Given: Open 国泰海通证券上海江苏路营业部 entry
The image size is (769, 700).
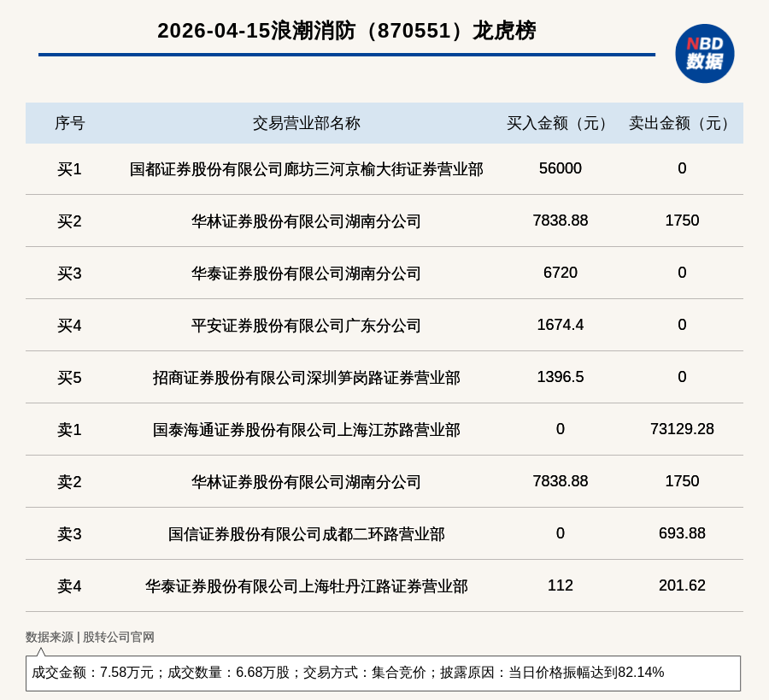Looking at the screenshot, I should tap(306, 430).
